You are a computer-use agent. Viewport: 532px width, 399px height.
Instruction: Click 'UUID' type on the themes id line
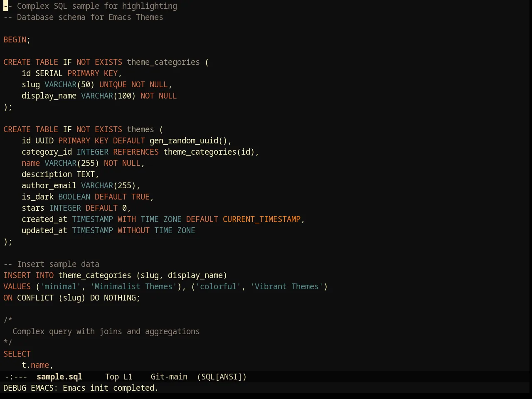tap(44, 140)
